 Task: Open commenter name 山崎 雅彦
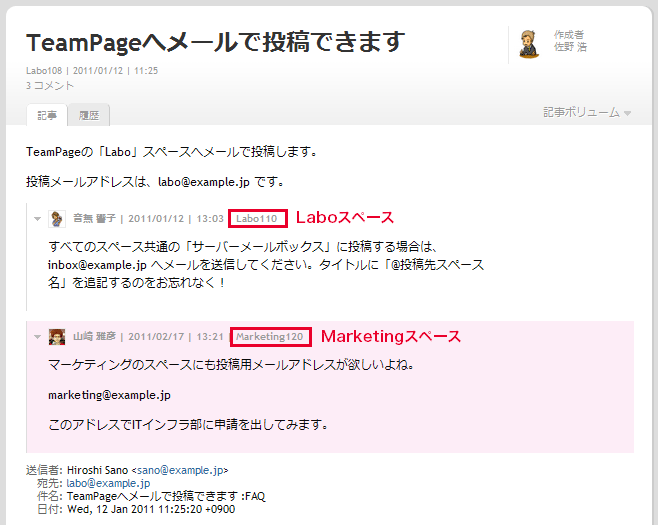tap(94, 336)
